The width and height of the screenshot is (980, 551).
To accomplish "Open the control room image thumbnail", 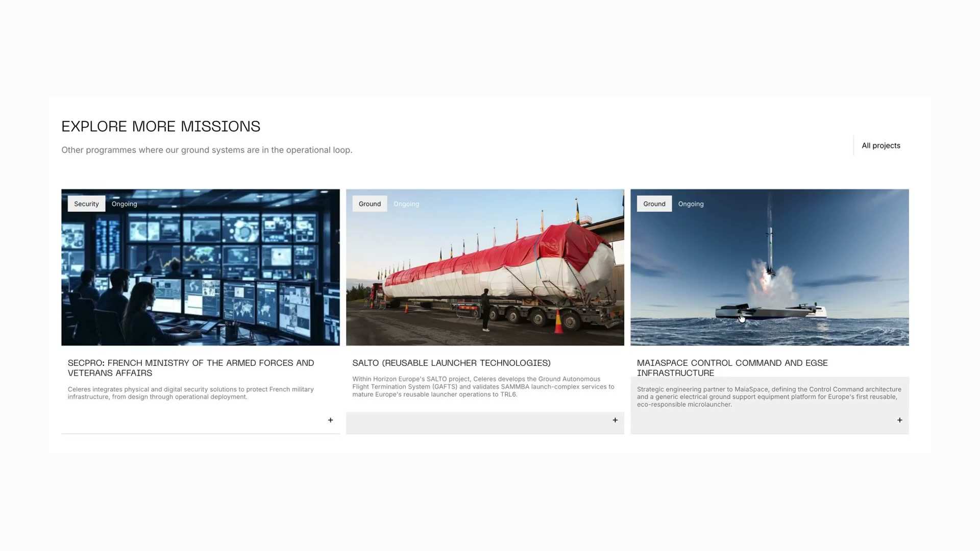I will 201,267.
